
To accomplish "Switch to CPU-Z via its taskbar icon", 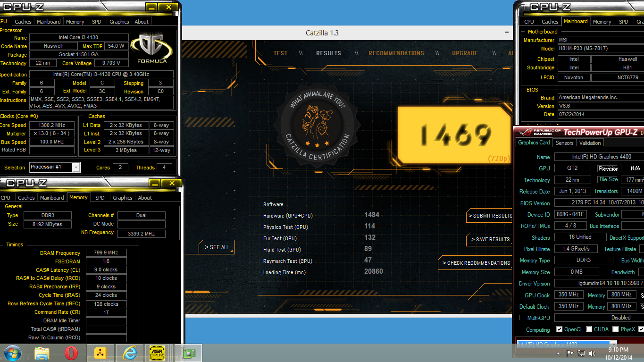I will point(157,353).
